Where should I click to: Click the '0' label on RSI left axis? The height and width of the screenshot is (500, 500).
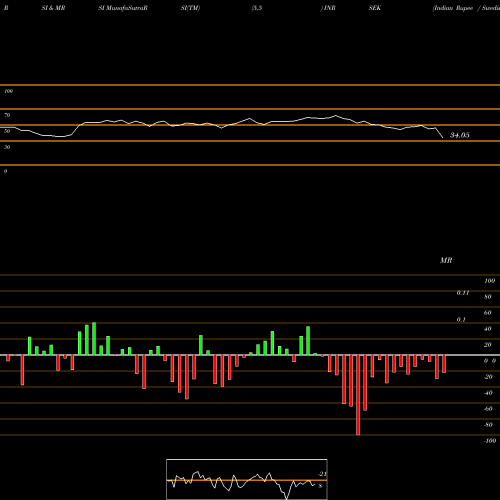pyautogui.click(x=5, y=171)
